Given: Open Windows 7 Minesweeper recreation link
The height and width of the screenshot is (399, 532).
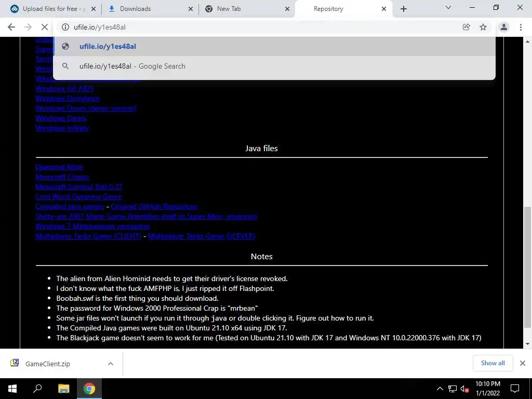Looking at the screenshot, I should click(92, 226).
